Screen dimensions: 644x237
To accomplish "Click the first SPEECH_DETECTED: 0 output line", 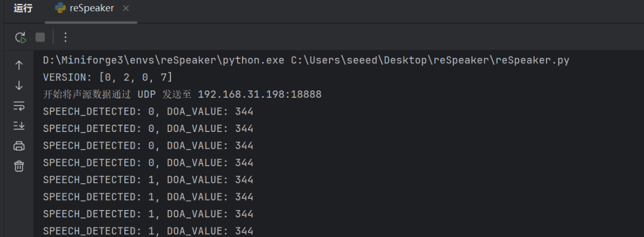I will click(x=148, y=112).
